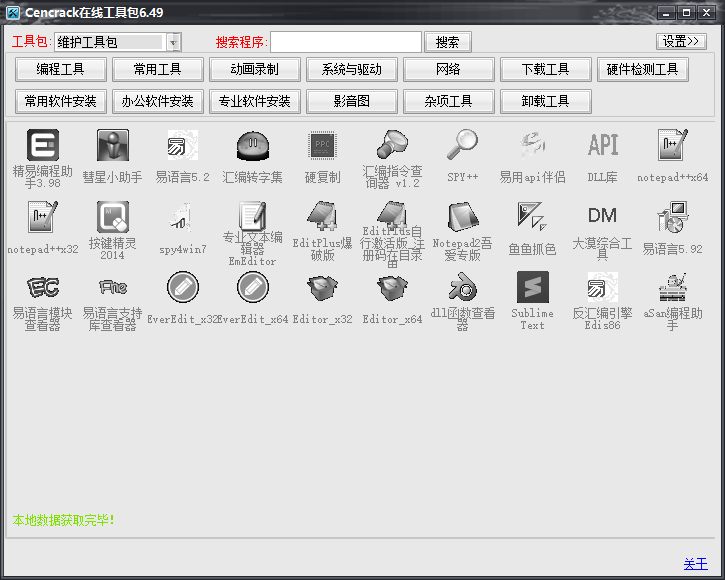Image resolution: width=725 pixels, height=580 pixels.
Task: Launch Editor_x64 icon
Action: coord(392,287)
